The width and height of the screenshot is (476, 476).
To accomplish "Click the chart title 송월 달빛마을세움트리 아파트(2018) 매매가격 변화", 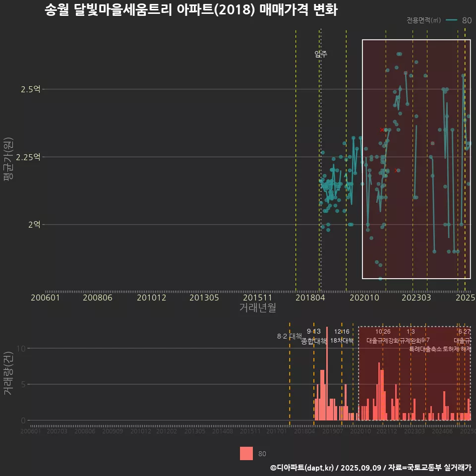I will pyautogui.click(x=191, y=10).
